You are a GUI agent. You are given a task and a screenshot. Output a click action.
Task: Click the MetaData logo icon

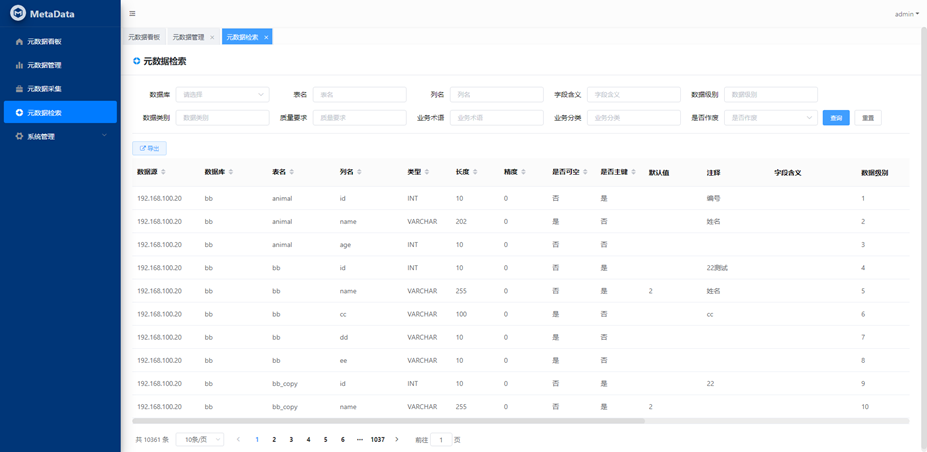(17, 14)
